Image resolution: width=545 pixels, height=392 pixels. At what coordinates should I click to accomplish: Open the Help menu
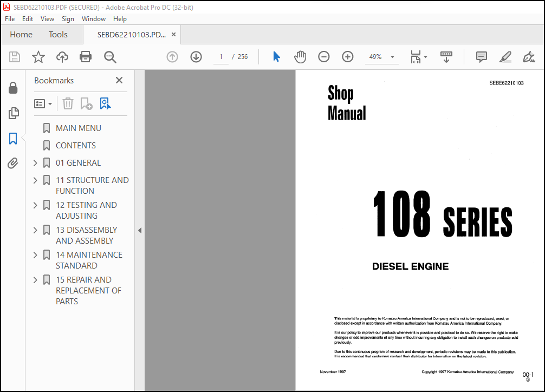(x=120, y=19)
